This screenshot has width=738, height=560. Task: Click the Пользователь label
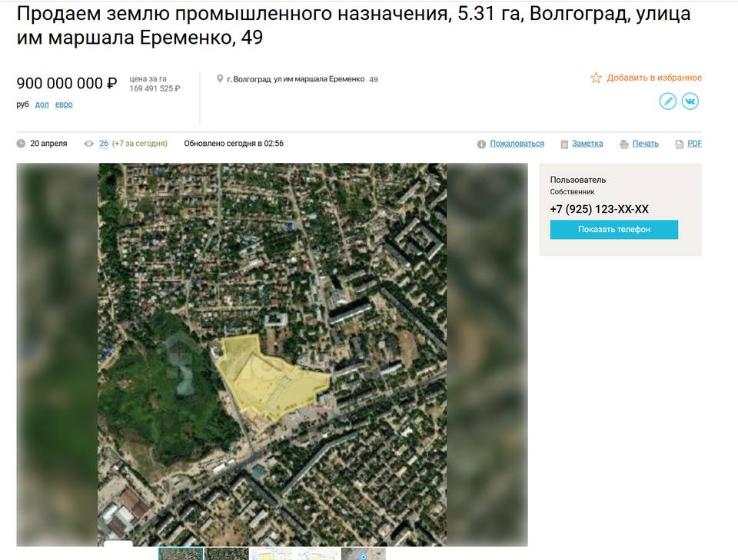click(x=578, y=180)
